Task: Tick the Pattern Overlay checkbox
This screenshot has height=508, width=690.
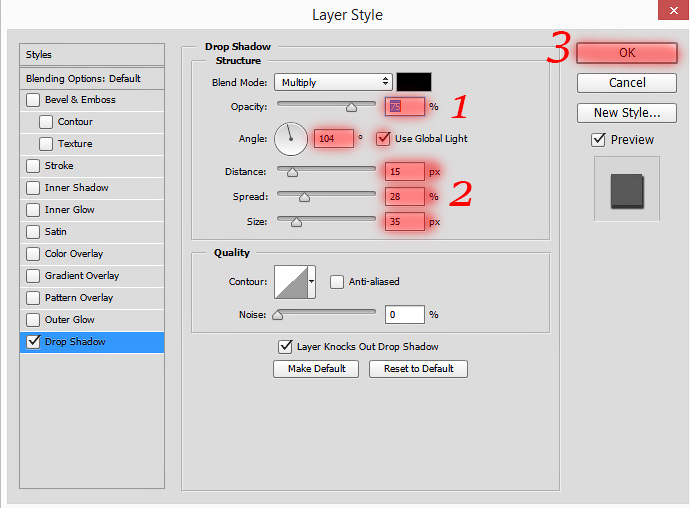Action: pos(33,298)
